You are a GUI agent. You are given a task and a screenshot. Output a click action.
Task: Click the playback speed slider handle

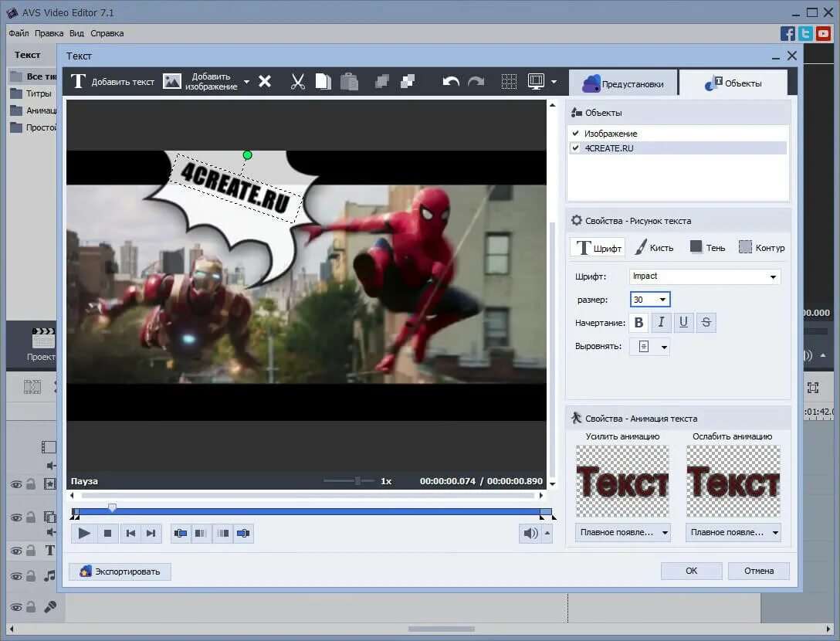[357, 480]
